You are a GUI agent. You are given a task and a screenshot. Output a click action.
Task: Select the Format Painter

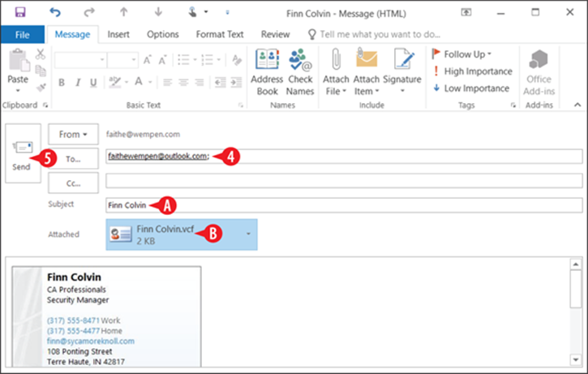(x=41, y=87)
